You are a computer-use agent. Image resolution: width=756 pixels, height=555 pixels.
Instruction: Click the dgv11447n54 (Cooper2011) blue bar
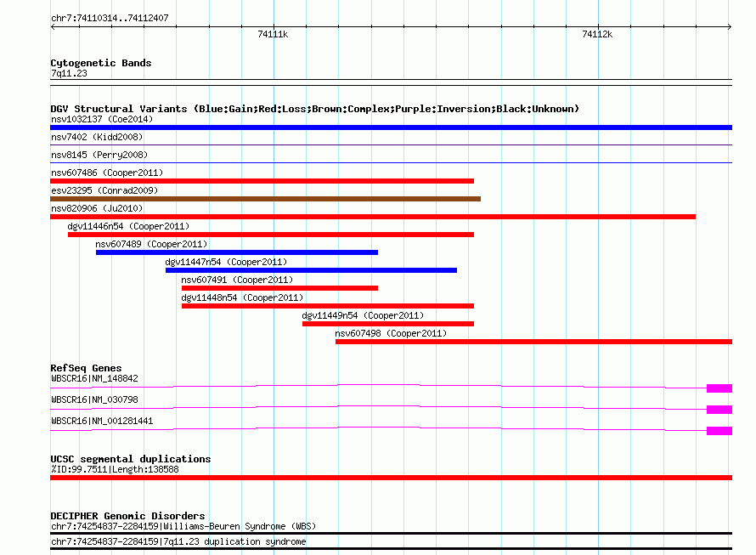click(311, 270)
